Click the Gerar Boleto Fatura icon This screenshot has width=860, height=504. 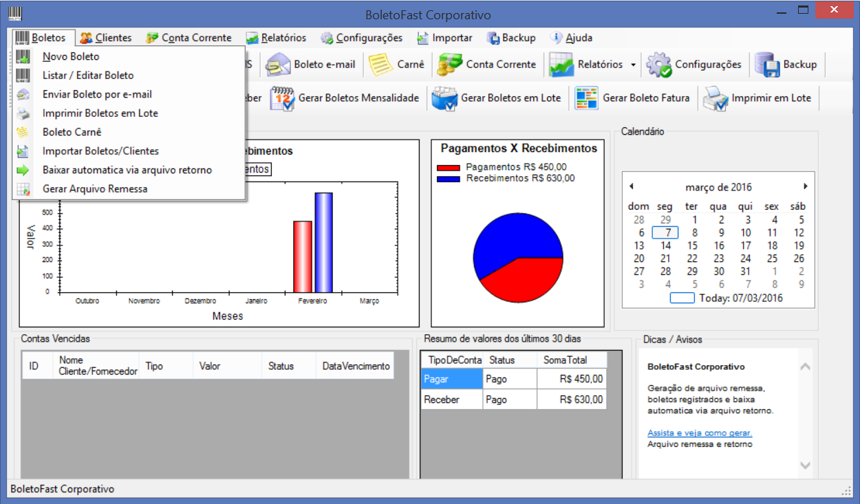point(587,98)
